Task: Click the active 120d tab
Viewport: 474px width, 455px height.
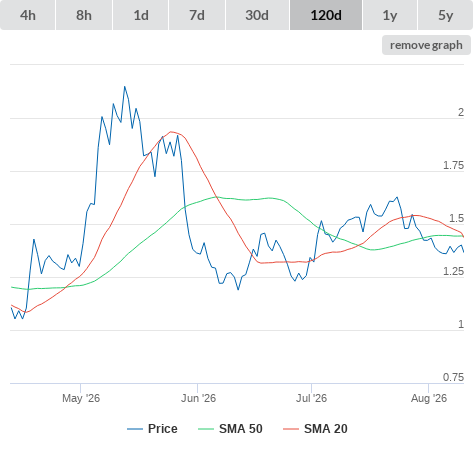Action: (x=326, y=15)
